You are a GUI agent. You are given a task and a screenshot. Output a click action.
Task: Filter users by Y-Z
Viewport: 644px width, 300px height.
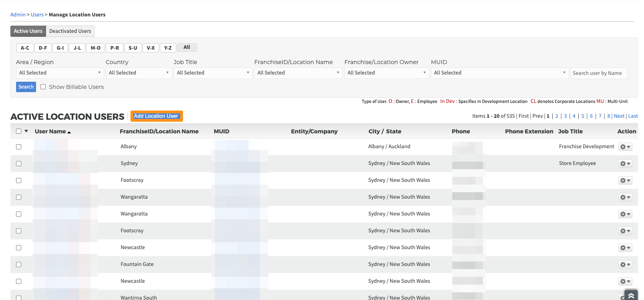point(168,48)
